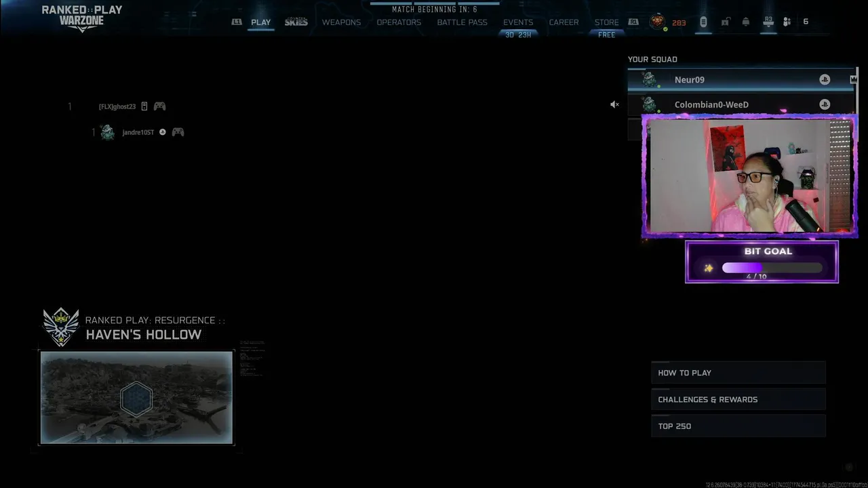
Task: Click the YOUR SQUAD heading
Action: [x=652, y=60]
